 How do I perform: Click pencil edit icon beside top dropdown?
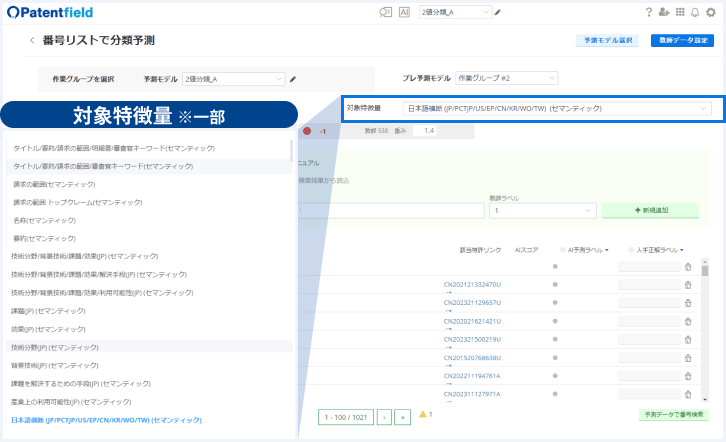click(x=498, y=12)
